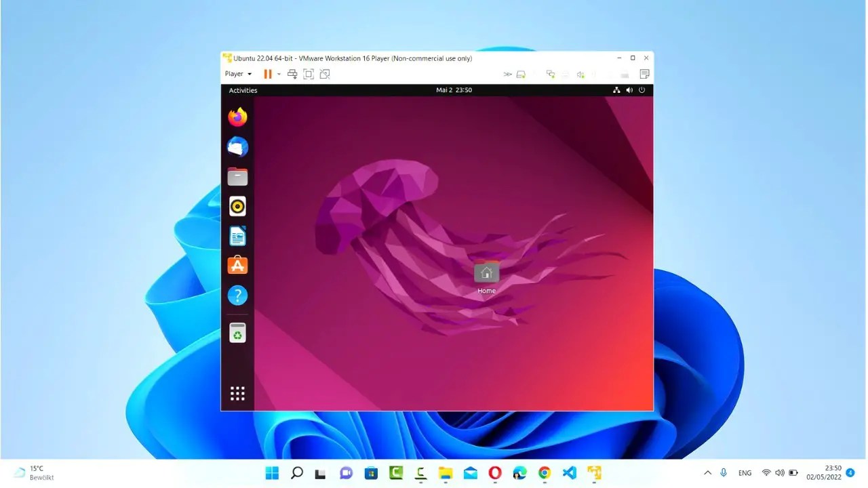Image resolution: width=868 pixels, height=488 pixels.
Task: Open the Help application in the dock
Action: 237,295
